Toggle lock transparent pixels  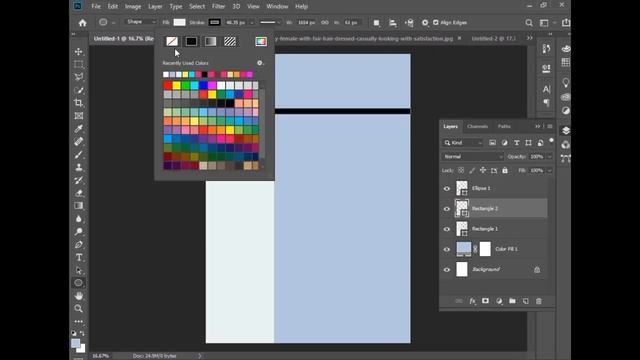(x=461, y=171)
